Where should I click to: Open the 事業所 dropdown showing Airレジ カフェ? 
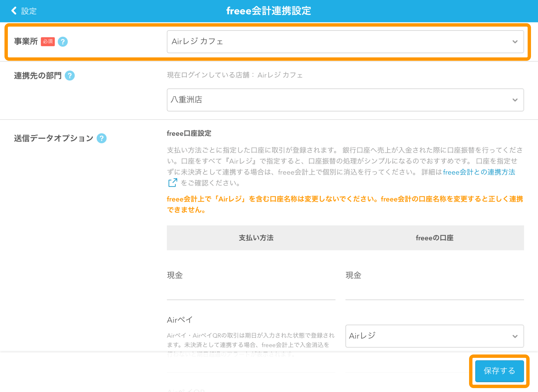345,42
